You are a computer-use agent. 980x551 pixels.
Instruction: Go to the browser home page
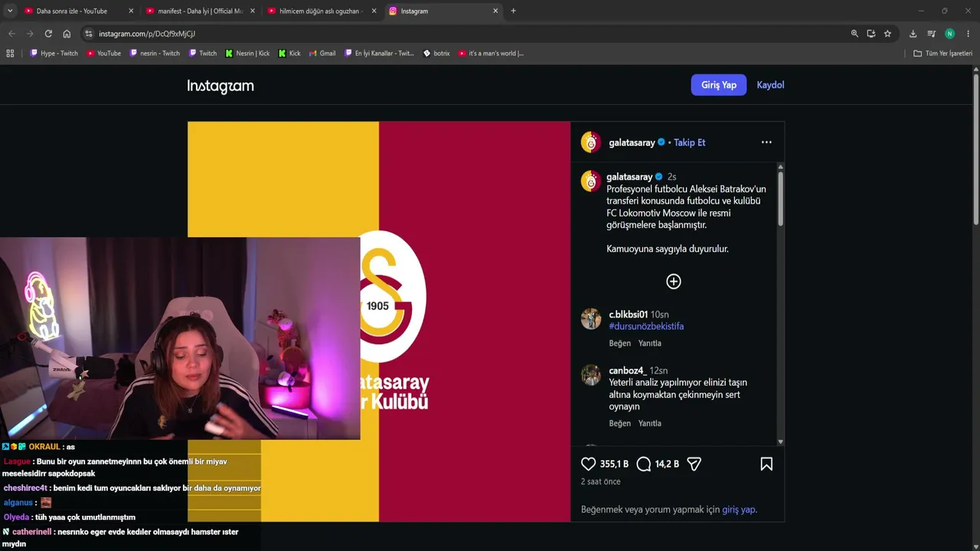tap(67, 34)
